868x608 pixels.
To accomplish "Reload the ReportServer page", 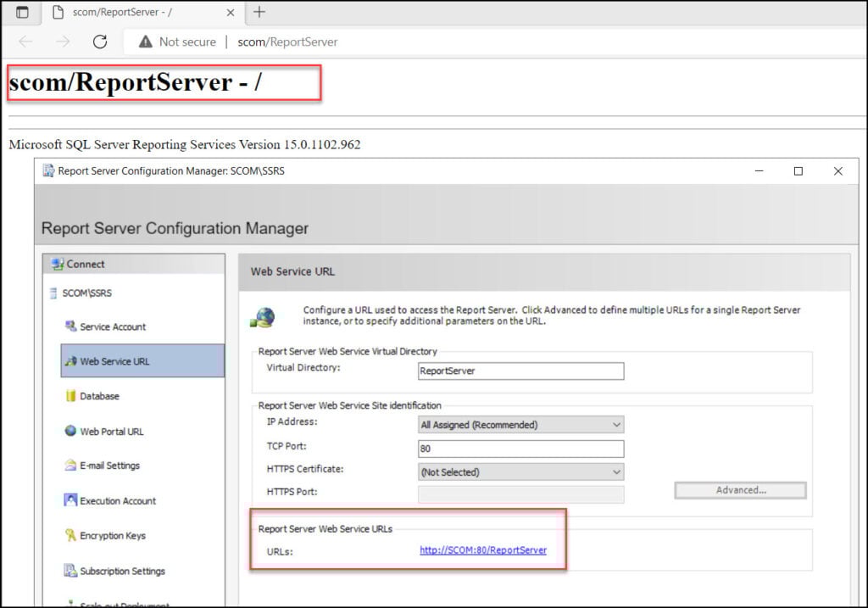I will tap(100, 42).
